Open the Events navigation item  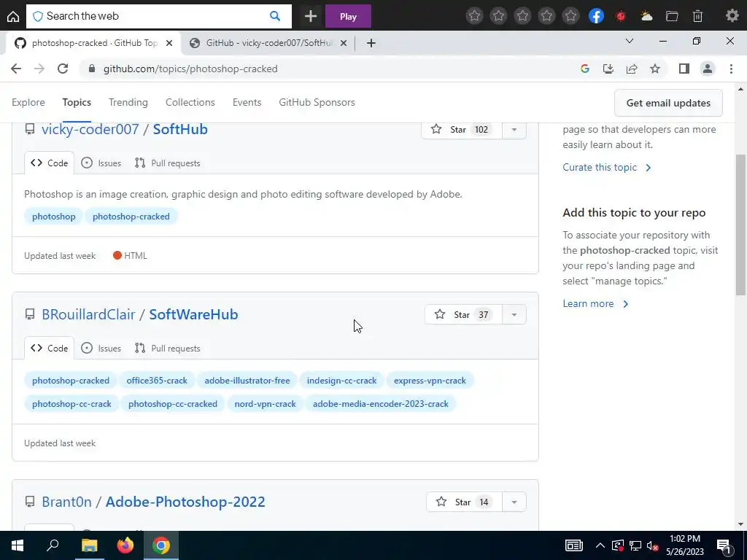click(247, 102)
